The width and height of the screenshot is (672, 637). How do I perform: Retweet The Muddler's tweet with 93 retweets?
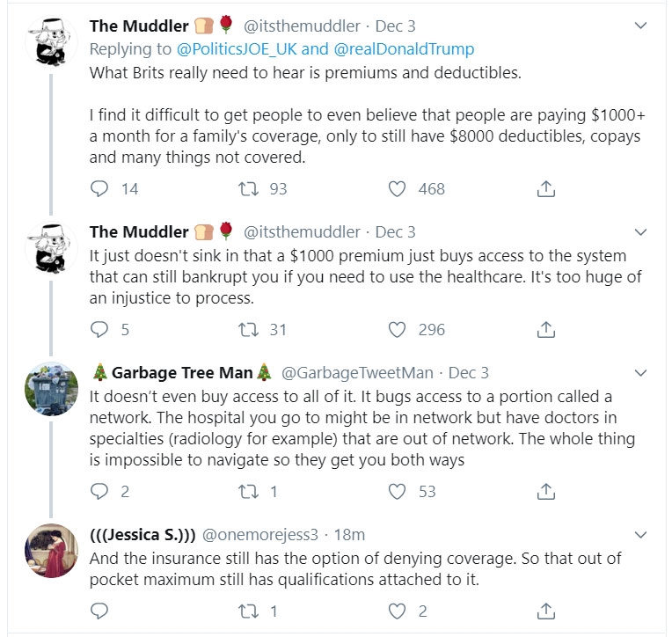click(247, 188)
